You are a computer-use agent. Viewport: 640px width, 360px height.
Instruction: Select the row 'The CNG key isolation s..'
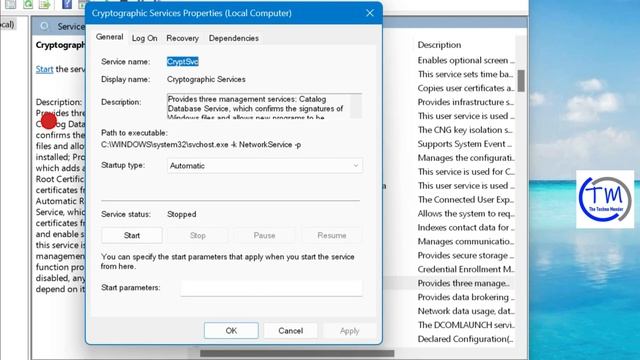coord(465,130)
